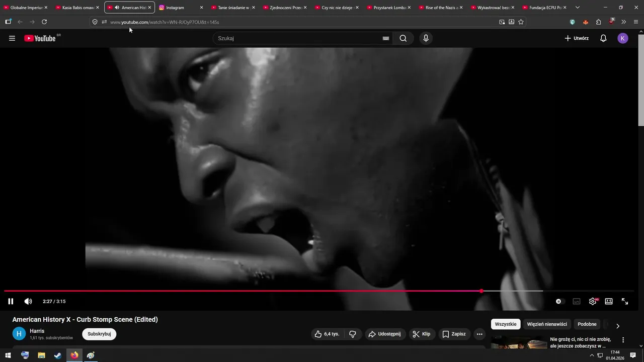Open the Firefox application hamburger menu

pyautogui.click(x=636, y=22)
